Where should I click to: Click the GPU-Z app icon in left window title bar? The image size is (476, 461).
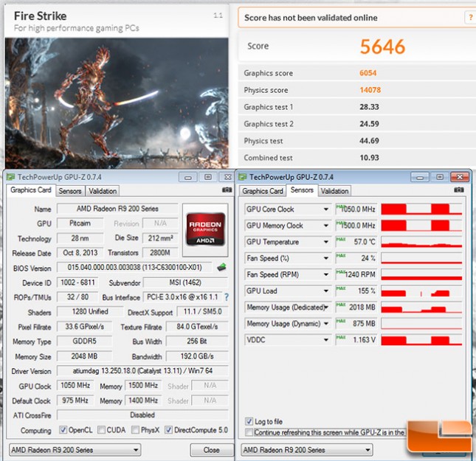click(x=10, y=177)
